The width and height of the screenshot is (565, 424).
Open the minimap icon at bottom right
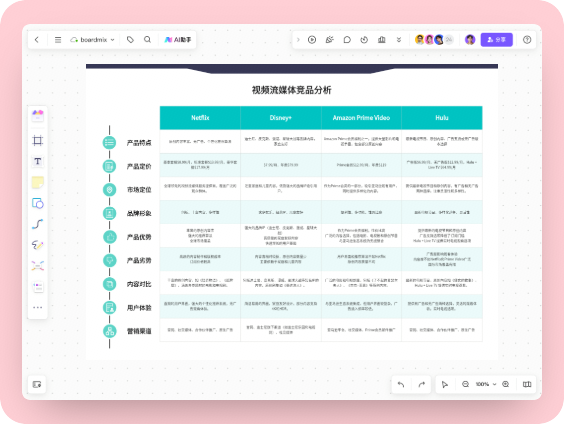pyautogui.click(x=527, y=384)
